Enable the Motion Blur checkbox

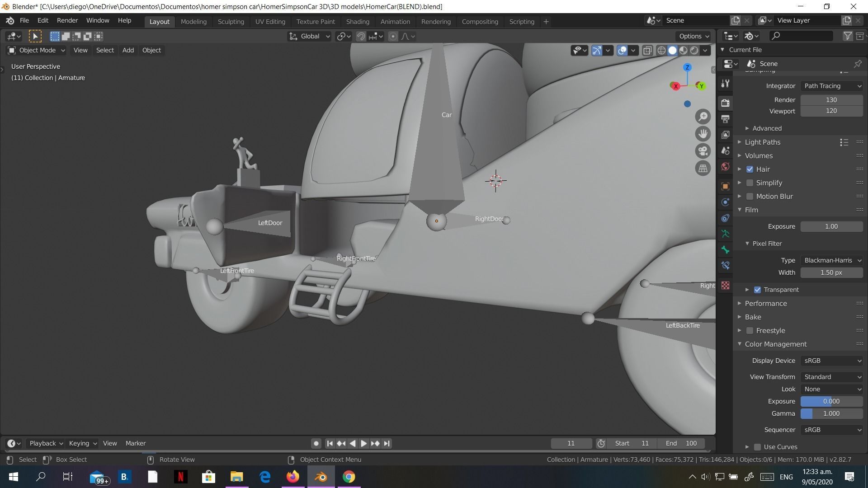(x=750, y=196)
